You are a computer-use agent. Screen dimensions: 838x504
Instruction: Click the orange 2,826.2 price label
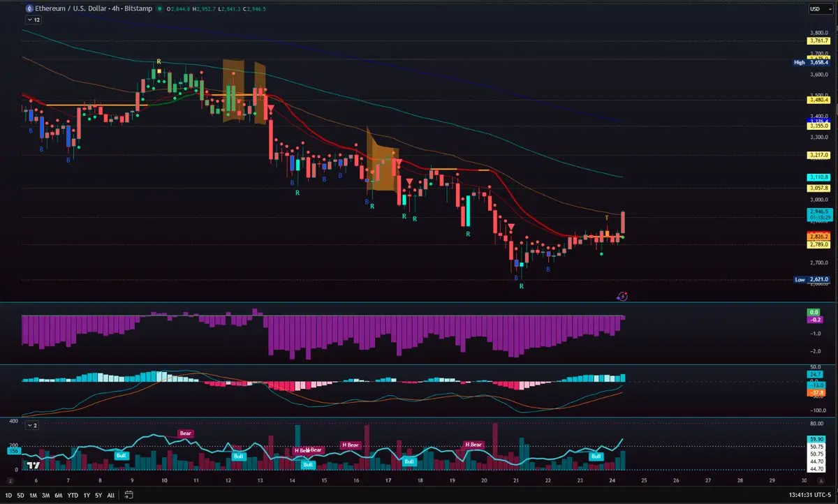coord(818,237)
